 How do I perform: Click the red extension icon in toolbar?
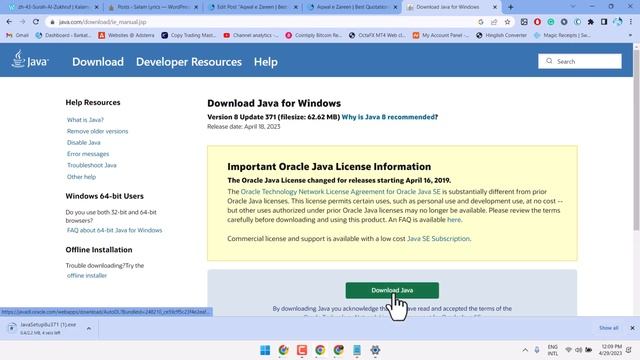tap(537, 22)
